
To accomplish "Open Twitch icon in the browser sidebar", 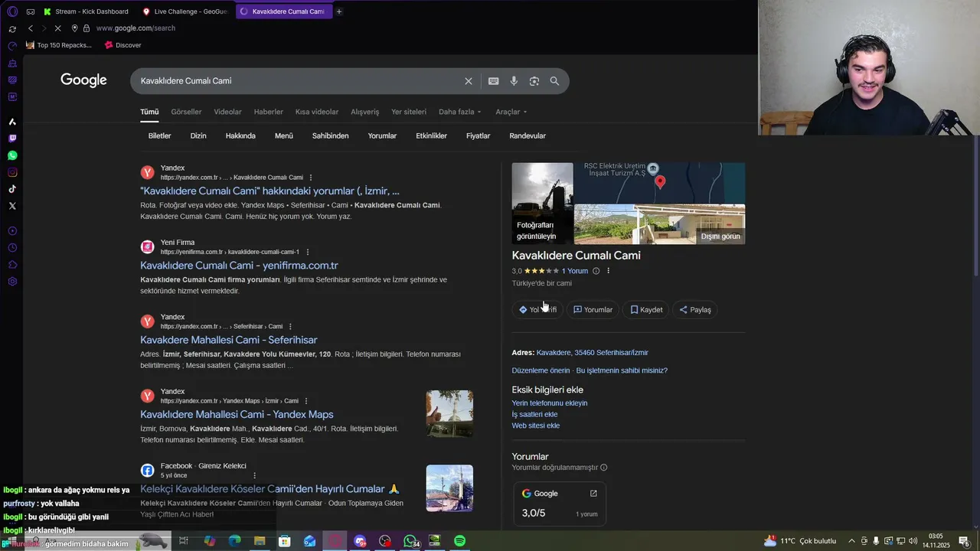I will [x=12, y=139].
